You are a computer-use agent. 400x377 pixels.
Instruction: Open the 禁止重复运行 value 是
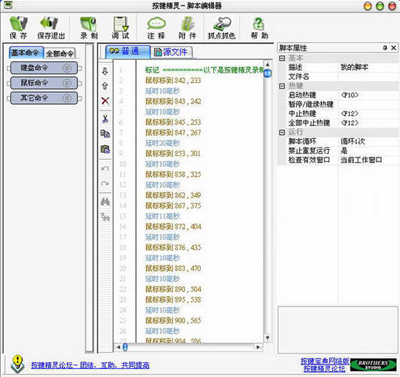coord(344,151)
